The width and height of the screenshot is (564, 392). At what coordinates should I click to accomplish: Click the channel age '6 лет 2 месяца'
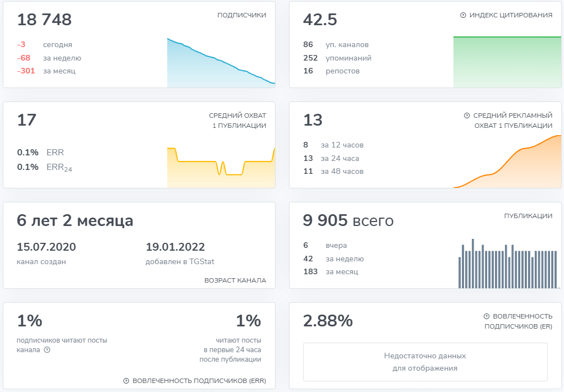point(75,220)
